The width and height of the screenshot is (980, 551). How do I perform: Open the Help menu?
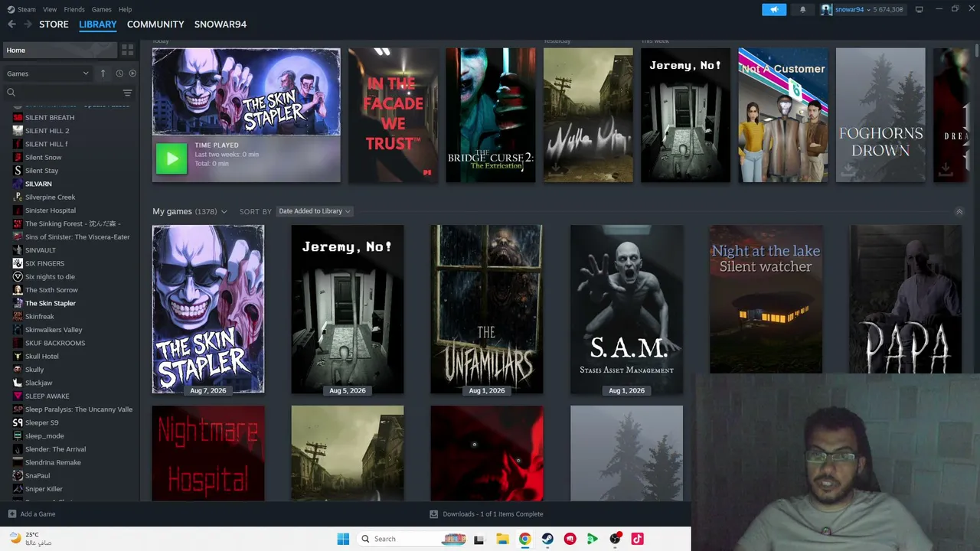coord(125,9)
